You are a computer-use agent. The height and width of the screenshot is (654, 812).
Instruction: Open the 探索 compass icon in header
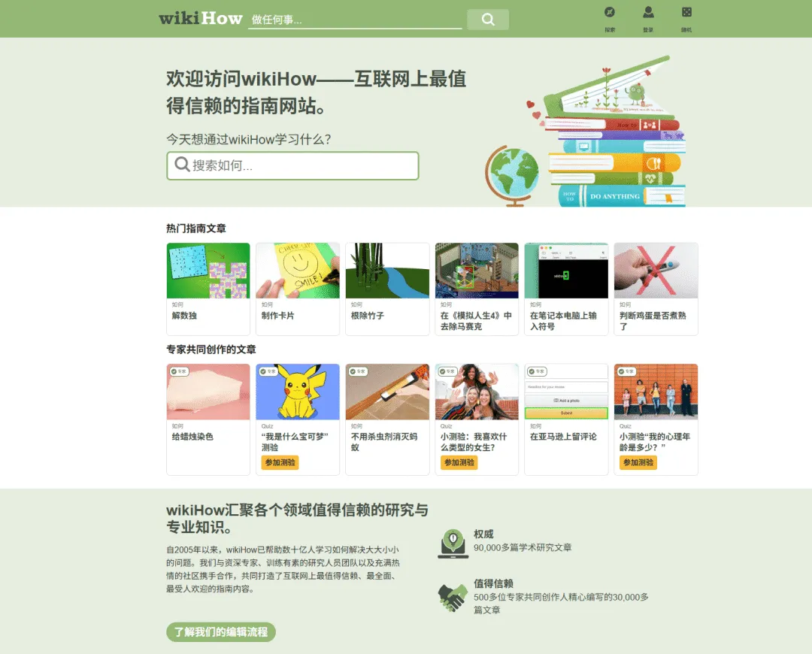(x=610, y=12)
